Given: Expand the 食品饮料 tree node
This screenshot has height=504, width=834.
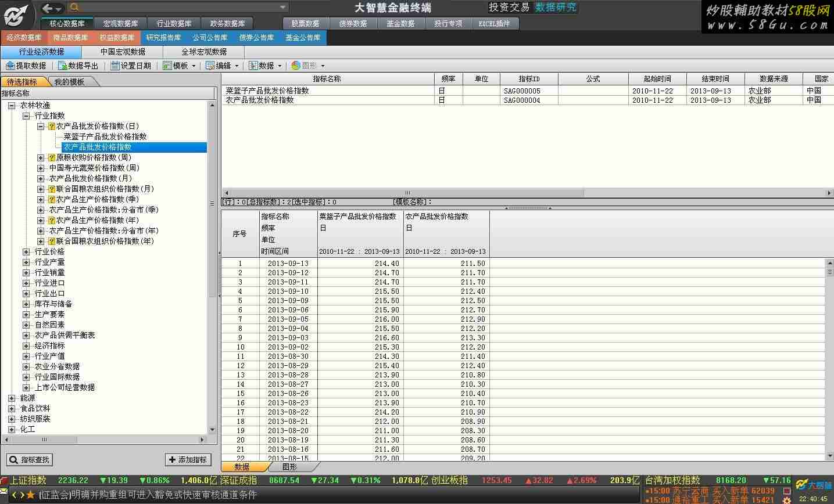Looking at the screenshot, I should [x=12, y=408].
